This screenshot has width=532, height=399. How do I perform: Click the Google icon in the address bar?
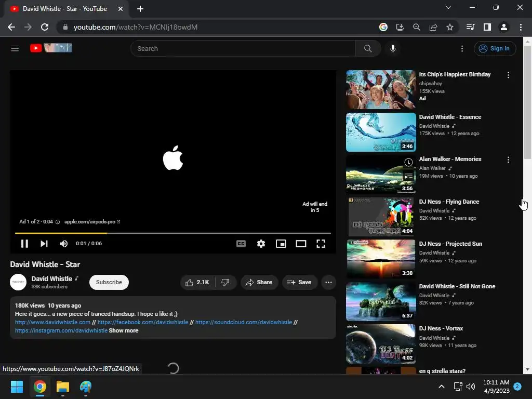[383, 27]
